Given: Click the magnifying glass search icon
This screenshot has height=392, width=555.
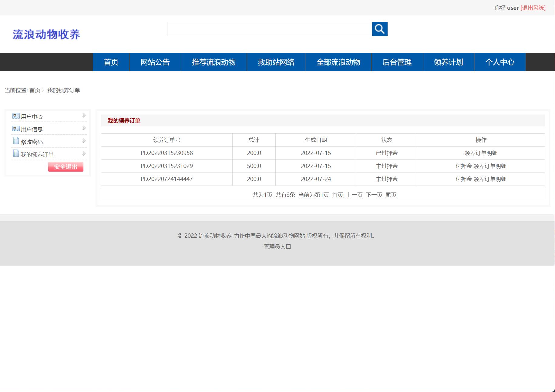Looking at the screenshot, I should (380, 29).
